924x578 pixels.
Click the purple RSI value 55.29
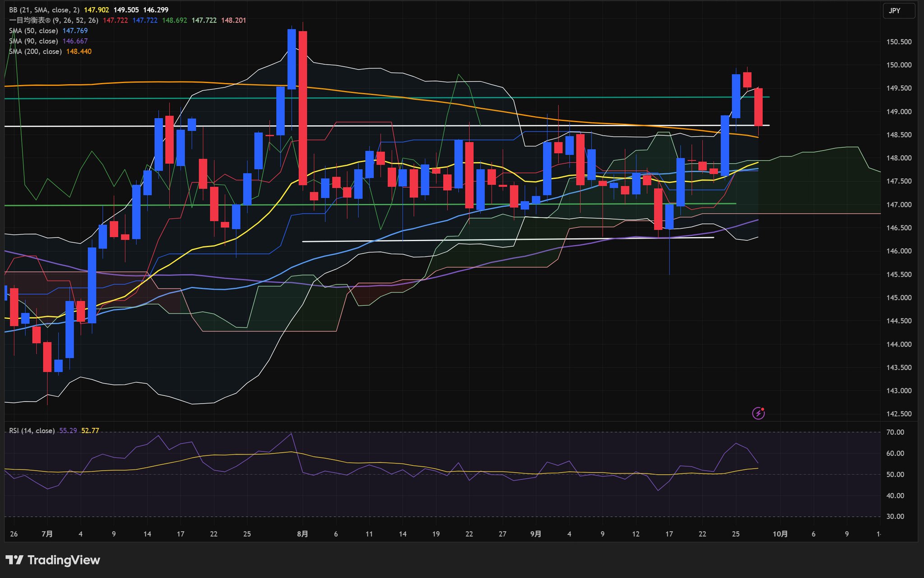(68, 431)
